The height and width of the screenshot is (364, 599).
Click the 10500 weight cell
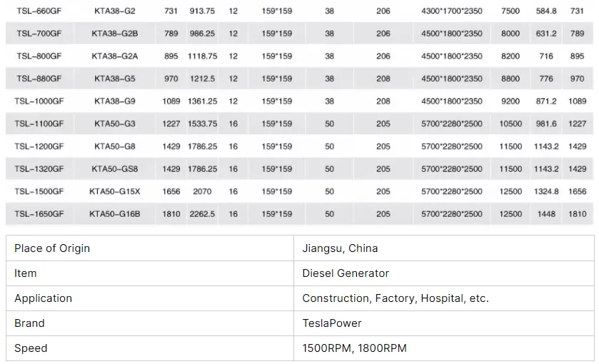click(510, 123)
